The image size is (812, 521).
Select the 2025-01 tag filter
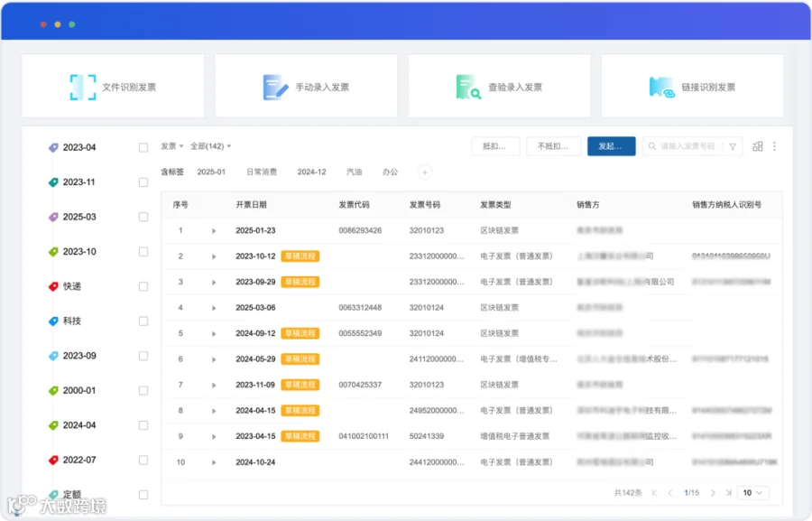pyautogui.click(x=211, y=172)
